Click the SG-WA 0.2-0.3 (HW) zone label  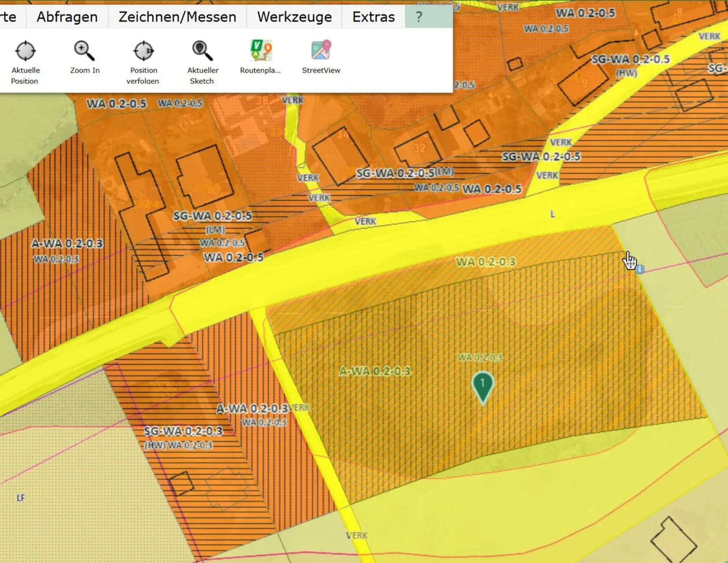(184, 437)
